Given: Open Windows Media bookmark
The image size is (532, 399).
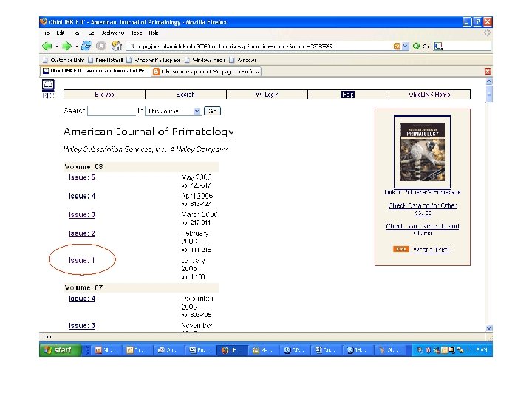Looking at the screenshot, I should [x=205, y=60].
